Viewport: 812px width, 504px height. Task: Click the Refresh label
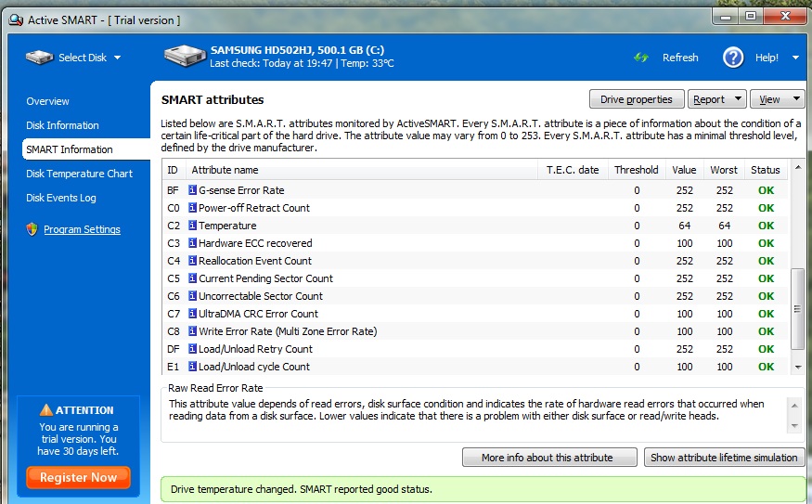680,58
